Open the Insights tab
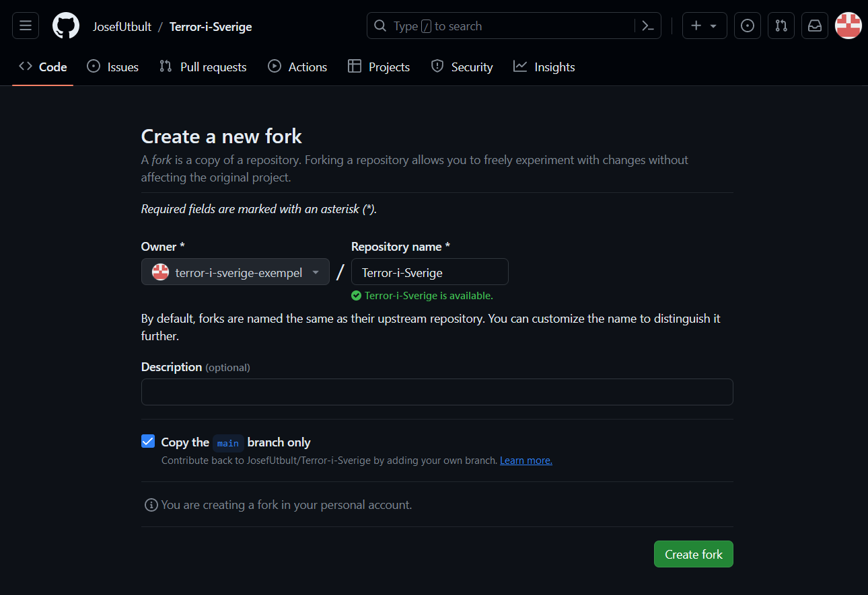 coord(544,67)
